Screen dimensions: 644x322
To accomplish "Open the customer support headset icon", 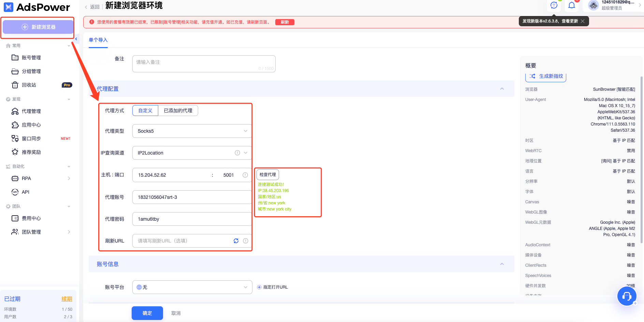I will (627, 296).
